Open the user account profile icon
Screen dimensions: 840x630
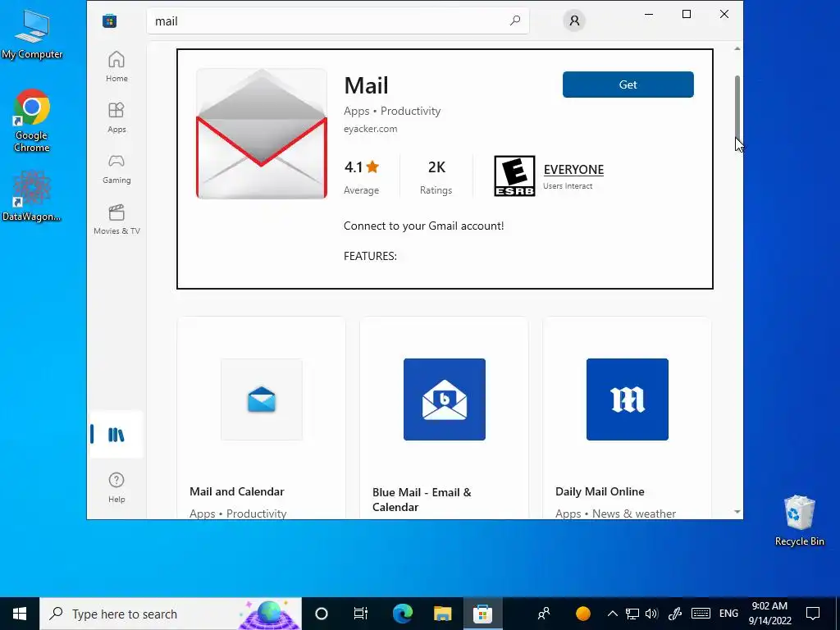pyautogui.click(x=574, y=21)
